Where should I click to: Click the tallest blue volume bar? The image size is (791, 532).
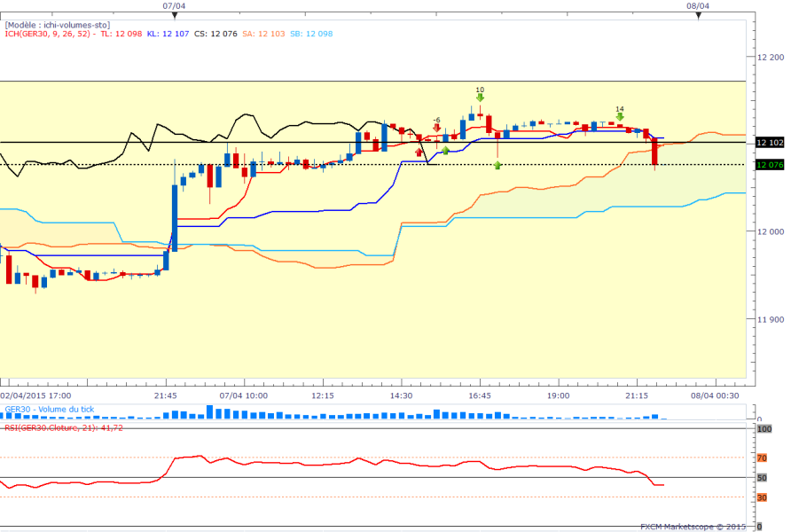tap(210, 411)
